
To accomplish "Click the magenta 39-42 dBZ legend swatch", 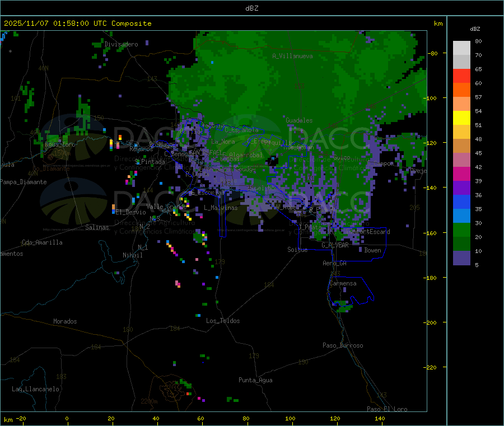I will pyautogui.click(x=461, y=174).
